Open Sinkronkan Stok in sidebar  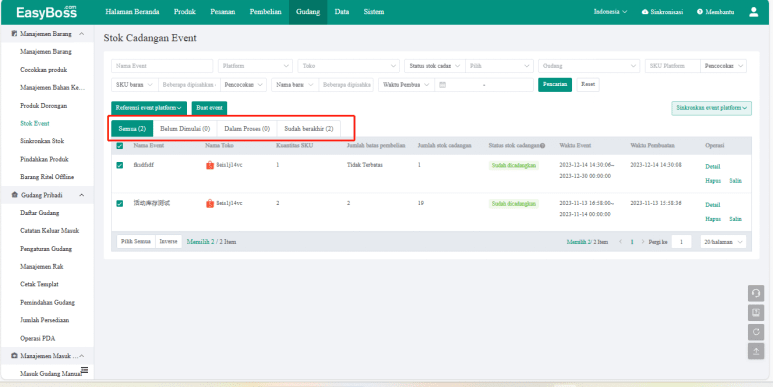[42, 141]
